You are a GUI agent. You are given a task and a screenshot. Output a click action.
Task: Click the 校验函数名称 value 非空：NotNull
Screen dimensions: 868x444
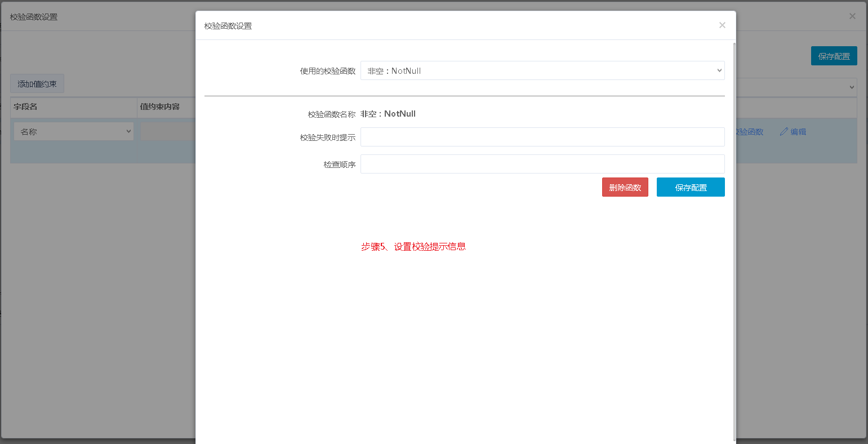388,114
